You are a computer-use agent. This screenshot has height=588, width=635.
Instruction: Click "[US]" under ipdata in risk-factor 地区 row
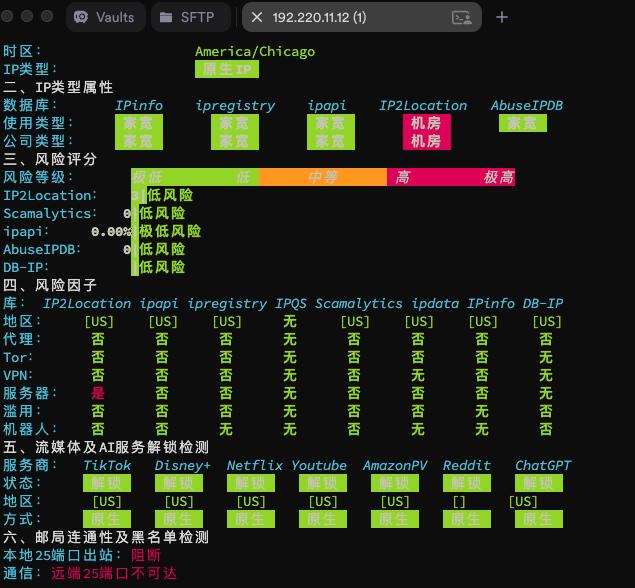[419, 322]
